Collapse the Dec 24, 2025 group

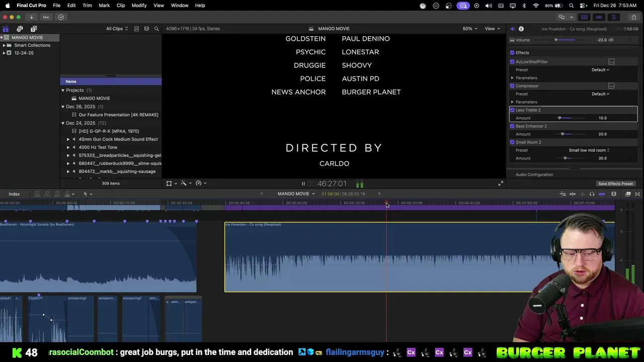pos(63,123)
